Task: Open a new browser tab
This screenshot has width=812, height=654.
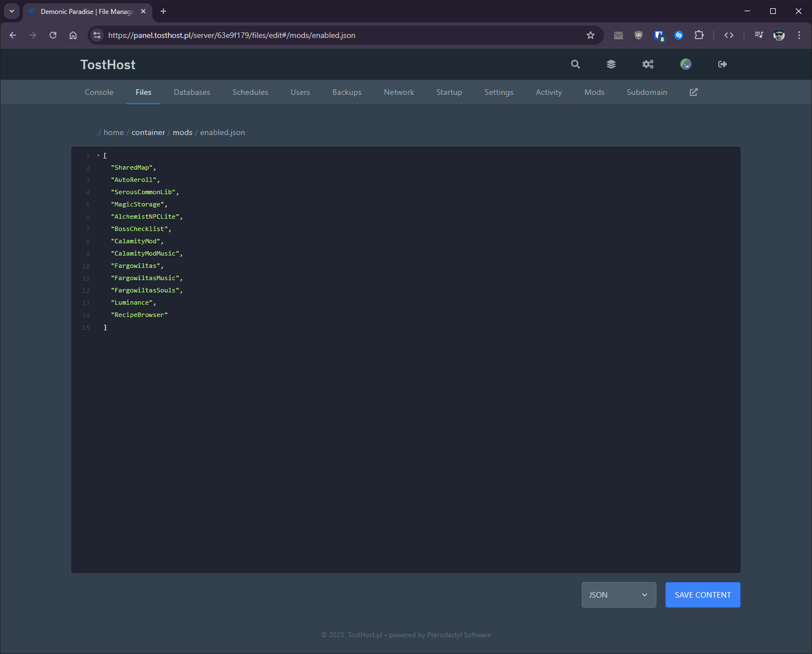Action: coord(163,11)
